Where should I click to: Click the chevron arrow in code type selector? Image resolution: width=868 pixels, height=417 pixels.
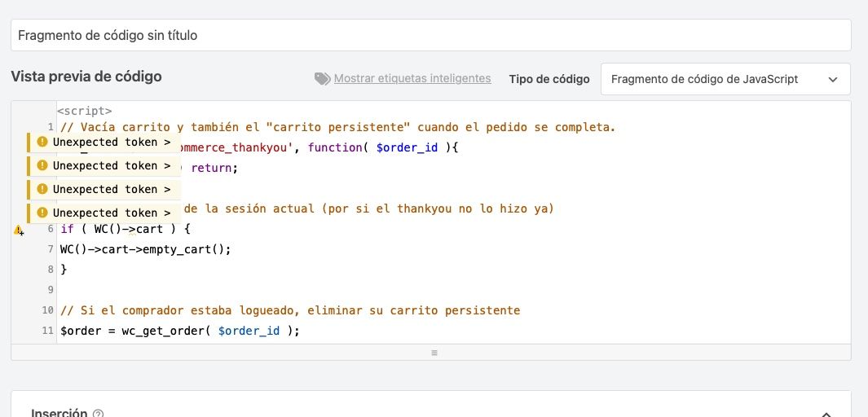coord(832,79)
